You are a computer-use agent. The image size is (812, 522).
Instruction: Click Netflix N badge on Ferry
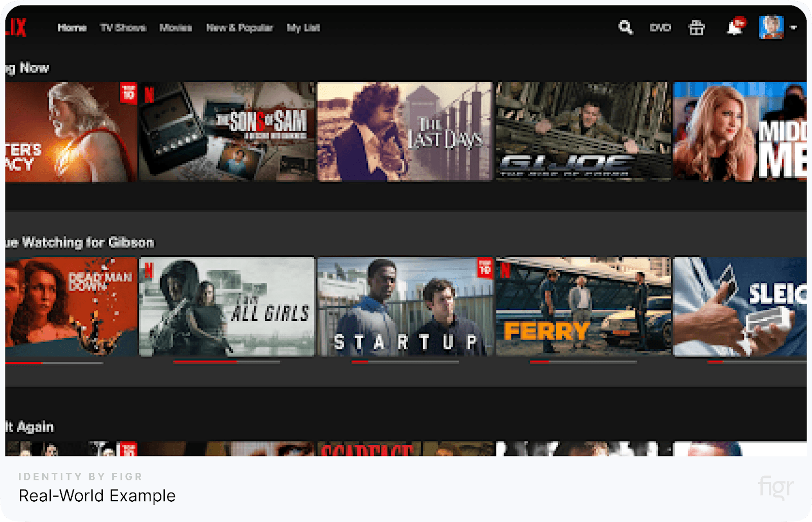(505, 270)
